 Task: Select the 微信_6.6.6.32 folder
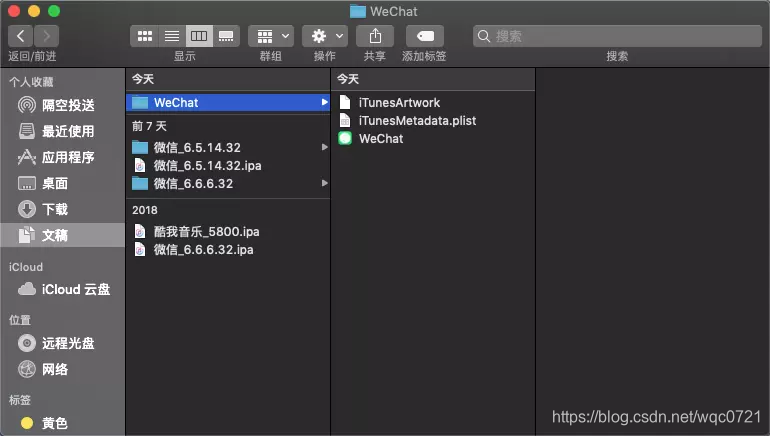[x=228, y=184]
